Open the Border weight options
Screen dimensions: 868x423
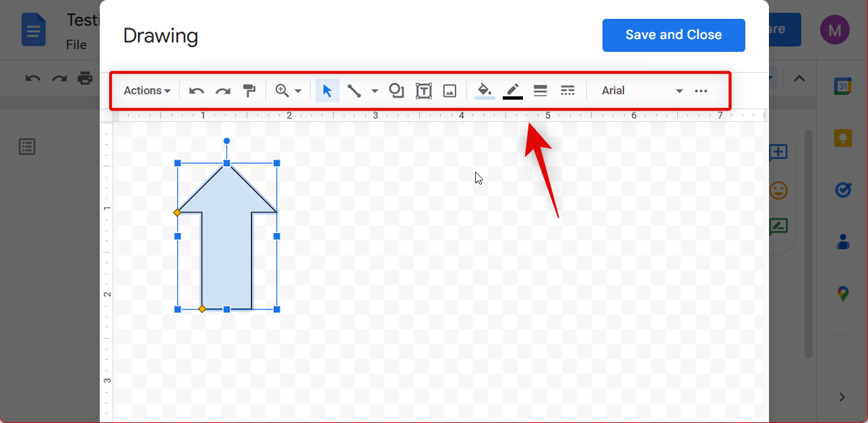pos(540,91)
